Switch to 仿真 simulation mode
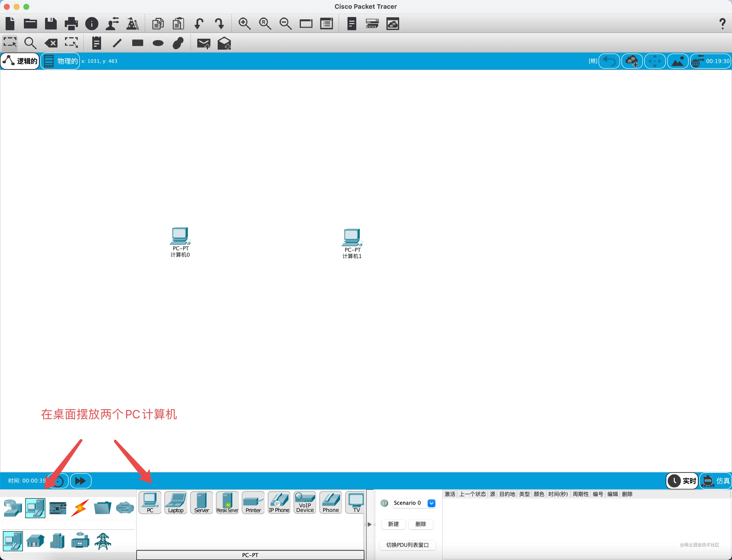Viewport: 732px width, 560px height. pos(715,481)
